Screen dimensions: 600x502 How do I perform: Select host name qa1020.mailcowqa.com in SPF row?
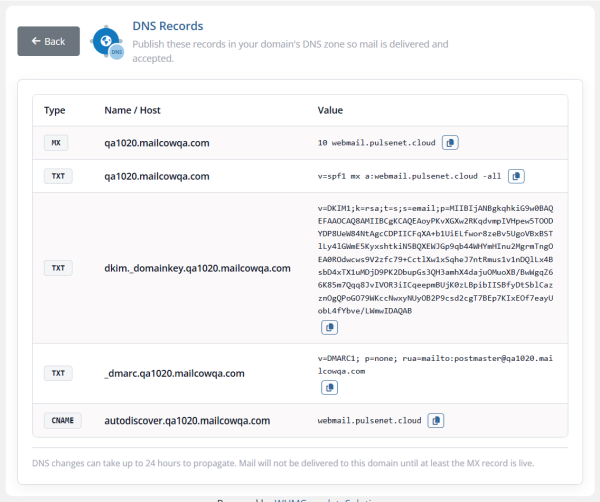point(157,176)
